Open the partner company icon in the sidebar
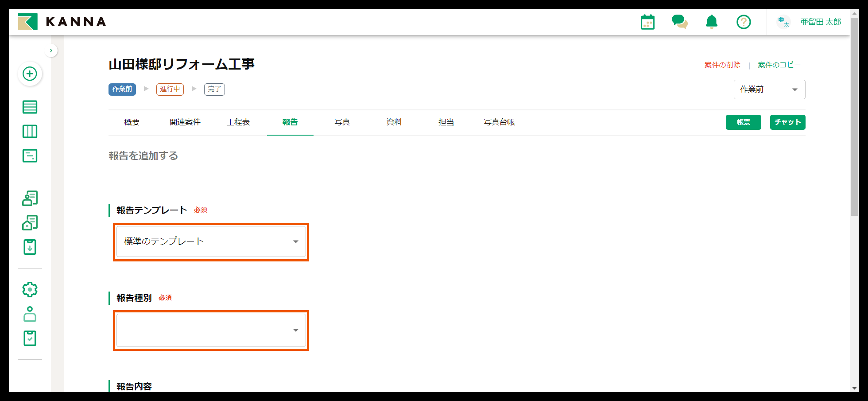 pyautogui.click(x=30, y=222)
